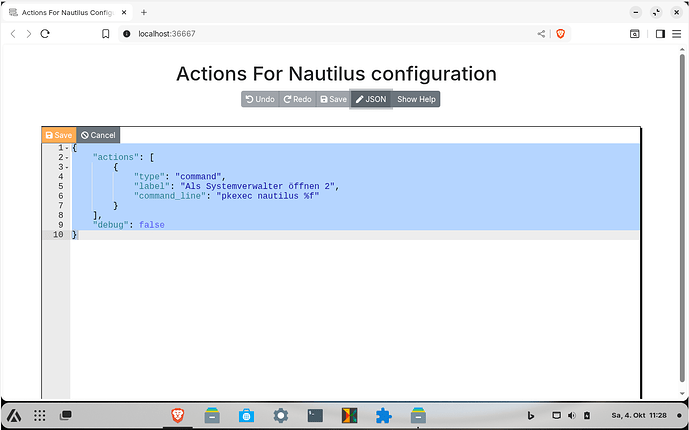Open the Brave Shields icon in the address bar
Screen dimensions: 689x430
pyautogui.click(x=560, y=33)
